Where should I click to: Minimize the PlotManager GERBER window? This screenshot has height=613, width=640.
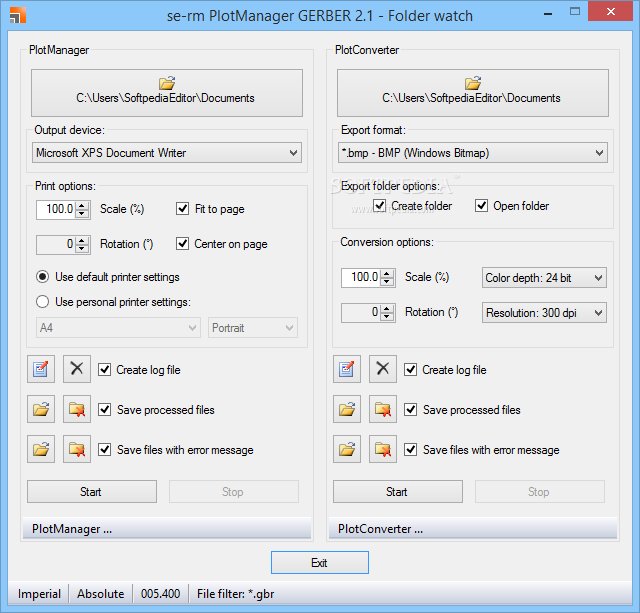(x=548, y=12)
